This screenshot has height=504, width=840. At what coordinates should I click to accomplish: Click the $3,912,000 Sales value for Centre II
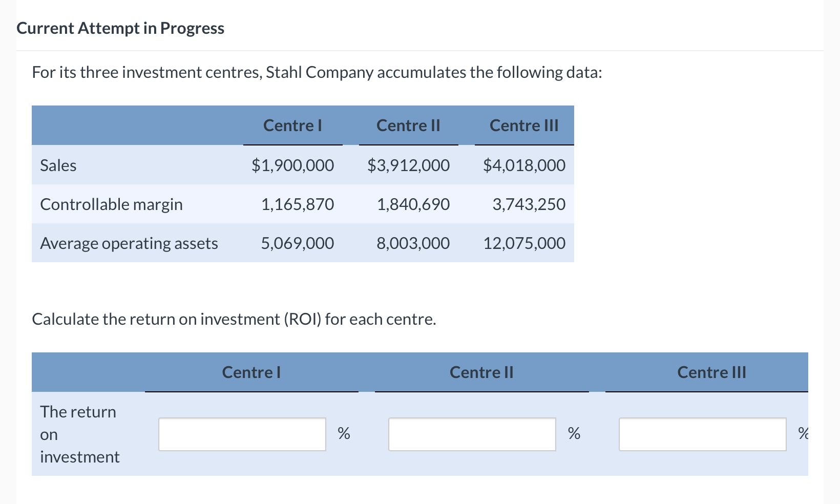click(408, 165)
